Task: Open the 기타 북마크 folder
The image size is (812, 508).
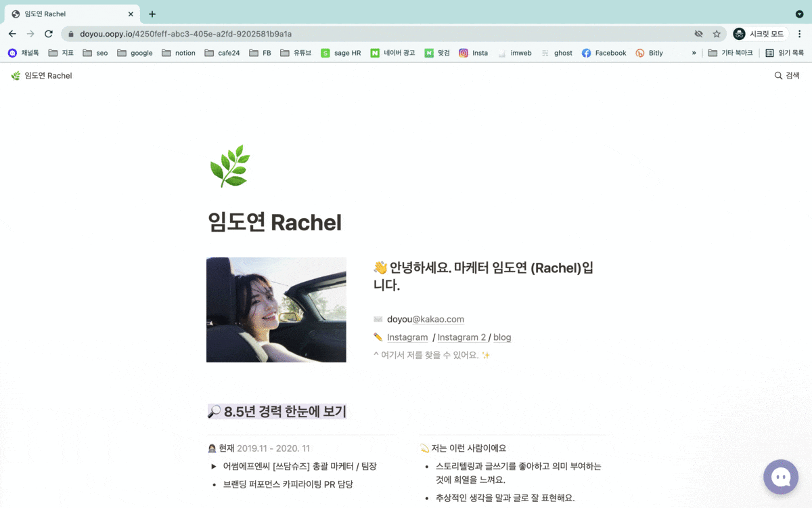Action: (730, 53)
